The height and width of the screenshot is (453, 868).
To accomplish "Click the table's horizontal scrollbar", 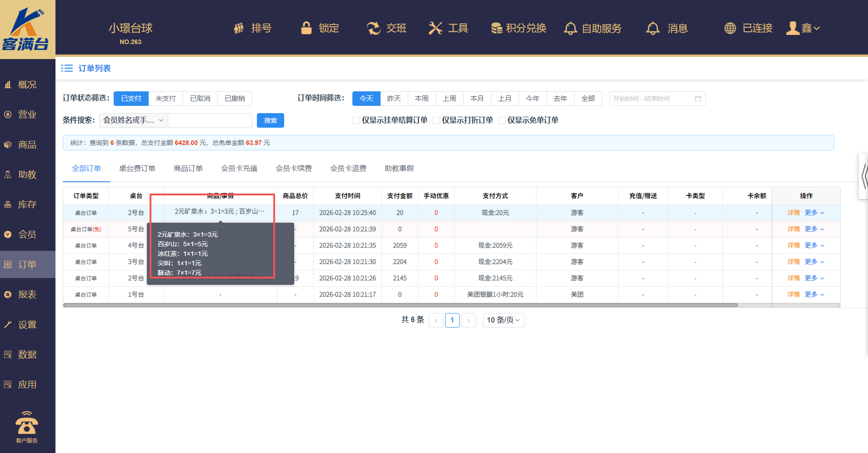I will coord(400,305).
